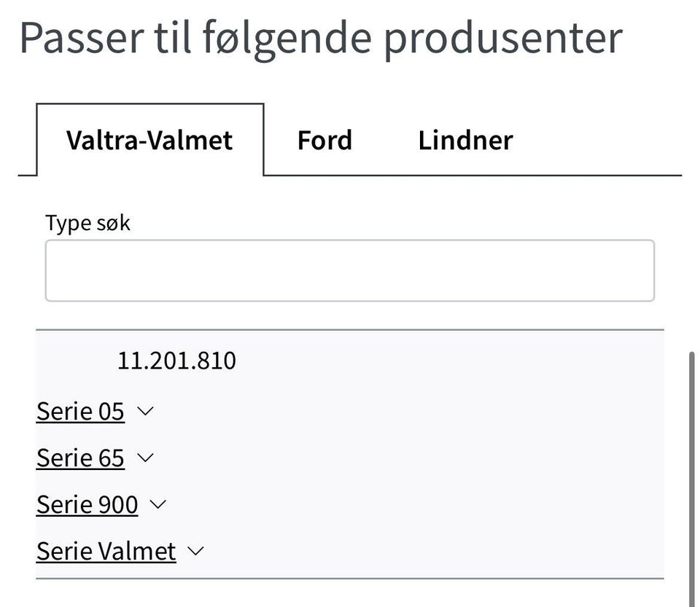The width and height of the screenshot is (700, 607).
Task: Click blank space right of 11.201.810
Action: (x=437, y=361)
